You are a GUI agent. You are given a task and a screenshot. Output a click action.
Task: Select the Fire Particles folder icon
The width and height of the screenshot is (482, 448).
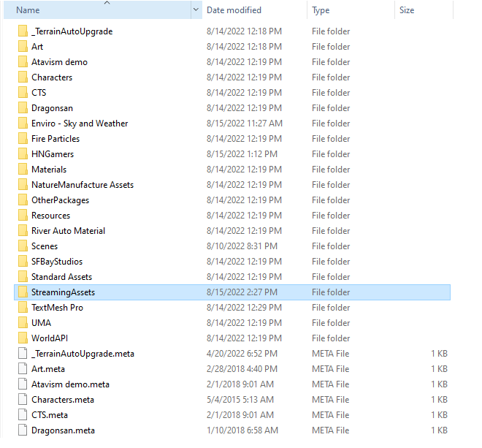click(23, 139)
